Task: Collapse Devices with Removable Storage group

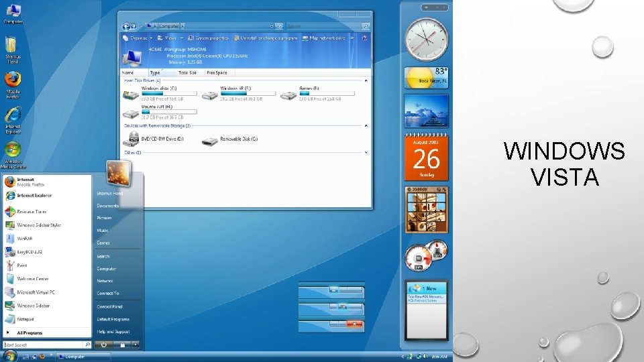Action: (366, 125)
